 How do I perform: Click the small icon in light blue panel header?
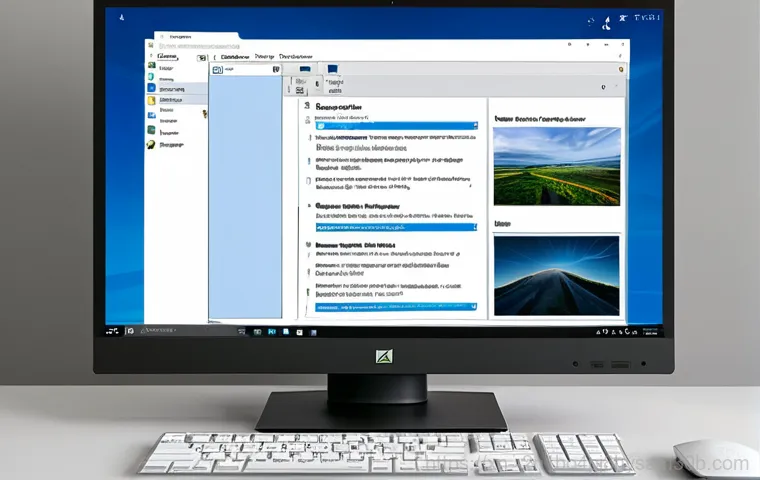tap(217, 70)
